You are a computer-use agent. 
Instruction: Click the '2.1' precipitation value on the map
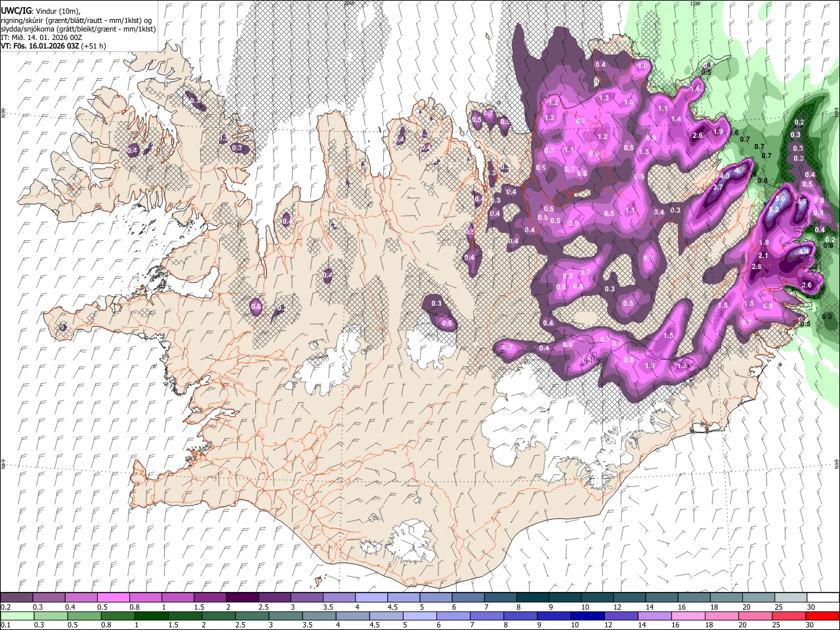[x=763, y=255]
